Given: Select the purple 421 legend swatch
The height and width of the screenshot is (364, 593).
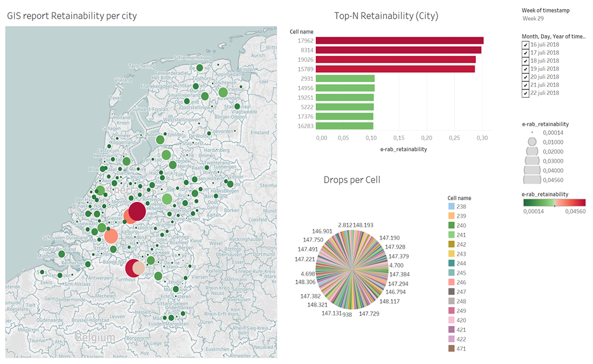Looking at the screenshot, I should click(x=451, y=330).
